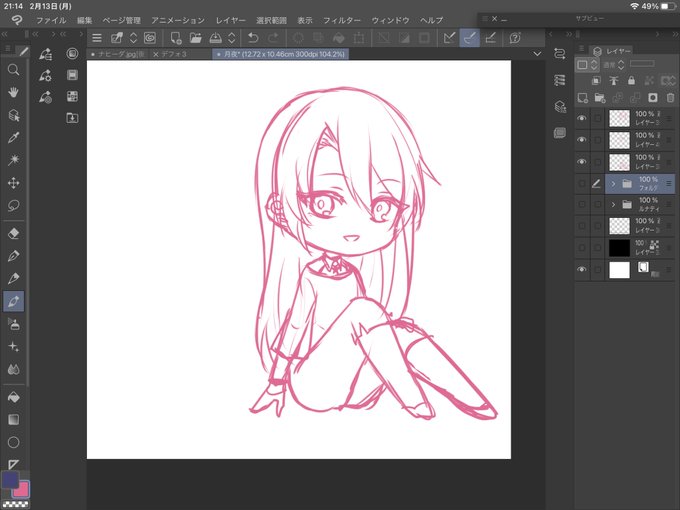
Task: Select the Fill bucket tool
Action: click(13, 397)
